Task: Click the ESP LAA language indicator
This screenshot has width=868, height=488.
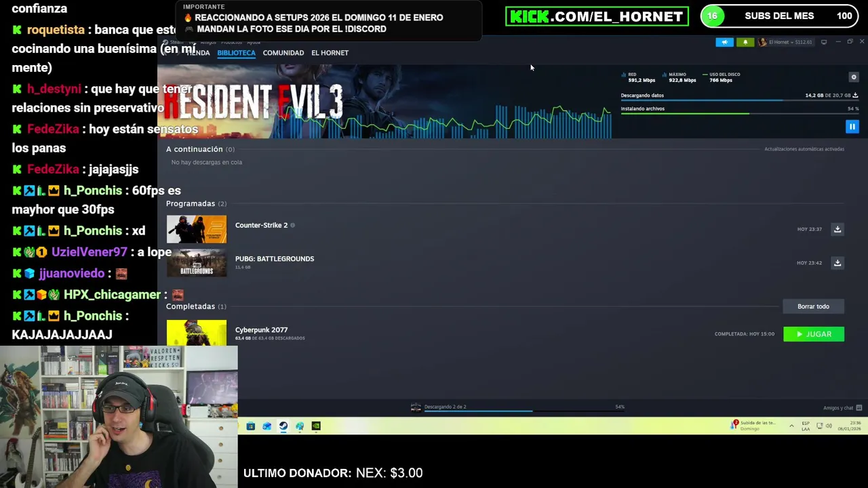Action: (x=806, y=426)
